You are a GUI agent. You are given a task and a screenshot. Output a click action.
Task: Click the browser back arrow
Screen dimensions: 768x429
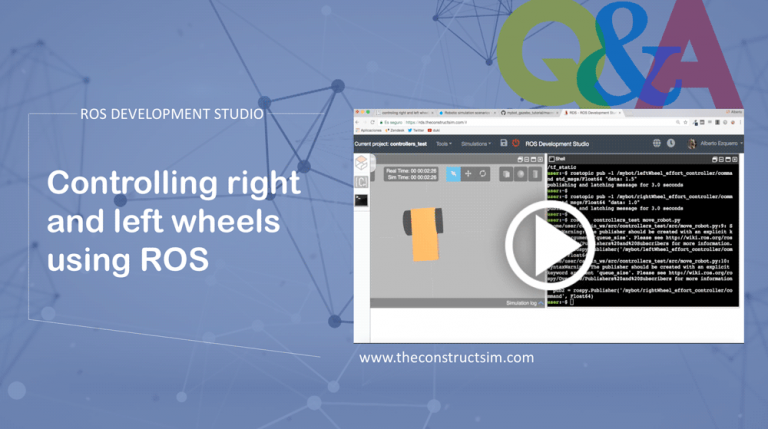357,122
